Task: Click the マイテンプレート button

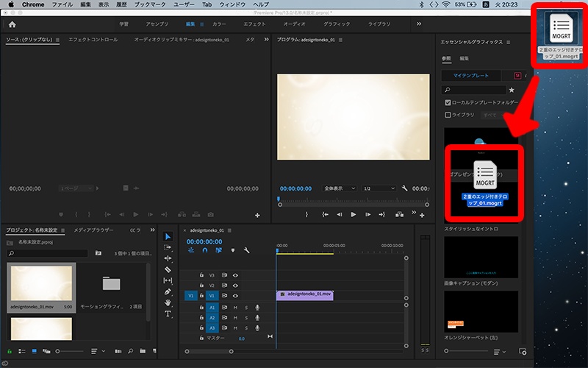Action: pyautogui.click(x=470, y=75)
